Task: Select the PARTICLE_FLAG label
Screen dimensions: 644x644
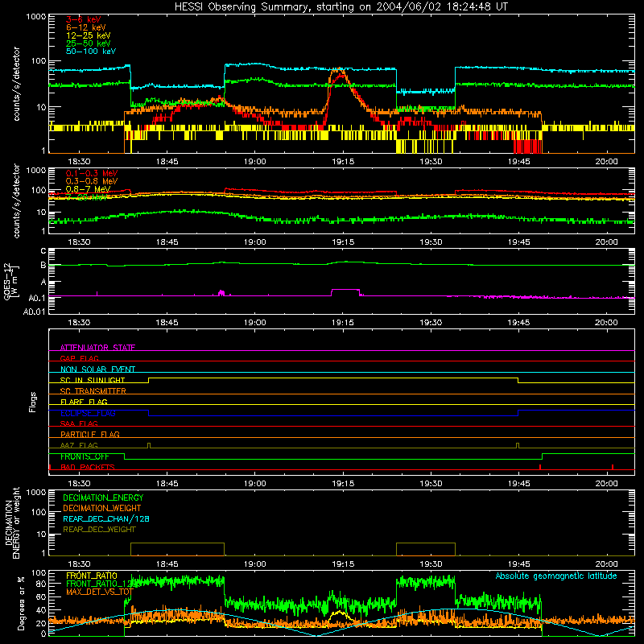Action: (x=90, y=434)
